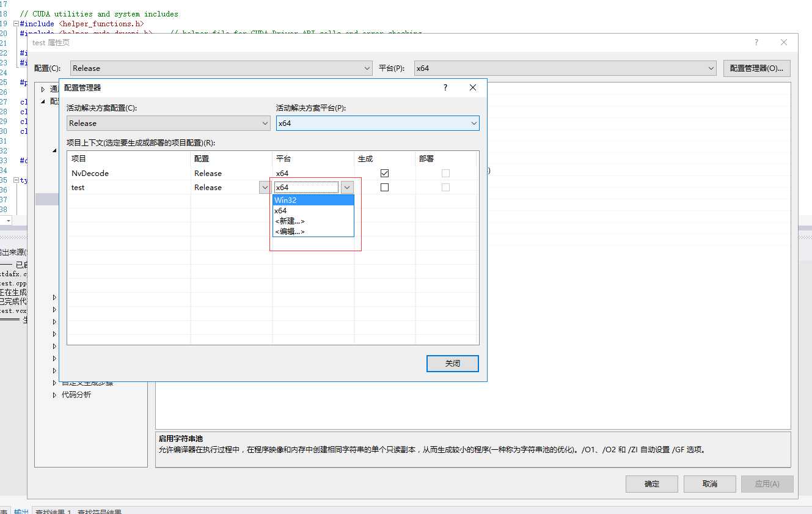Image resolution: width=812 pixels, height=514 pixels.
Task: Choose <编辑...> from the platform list
Action: 313,231
